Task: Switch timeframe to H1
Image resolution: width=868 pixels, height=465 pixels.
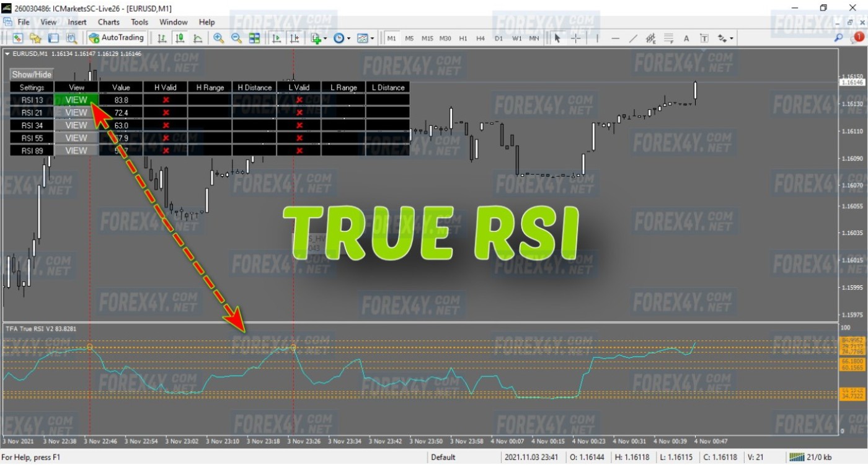Action: [x=463, y=38]
